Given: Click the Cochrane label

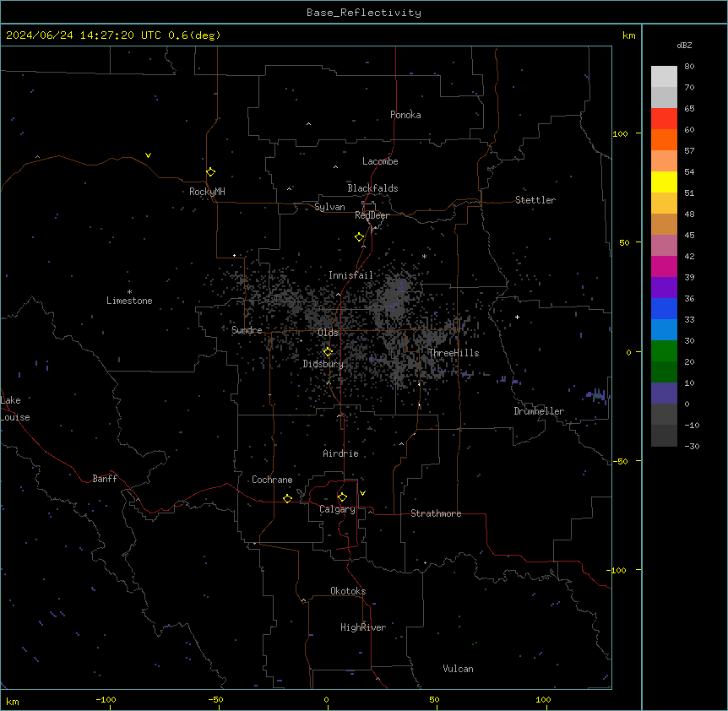Looking at the screenshot, I should tap(272, 480).
